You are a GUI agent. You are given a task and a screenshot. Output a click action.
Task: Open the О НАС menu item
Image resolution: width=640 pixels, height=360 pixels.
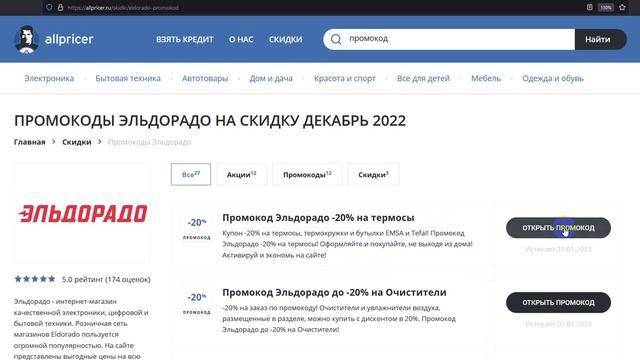[241, 39]
